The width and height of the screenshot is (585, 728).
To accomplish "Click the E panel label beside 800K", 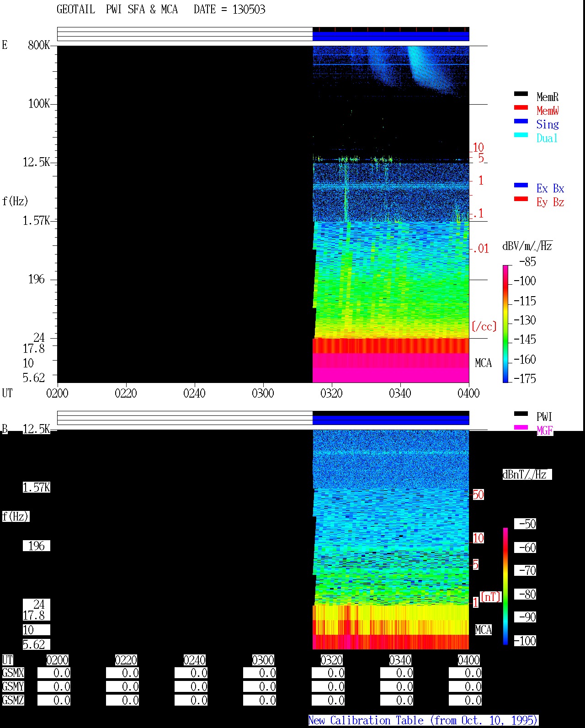I will 5,45.
